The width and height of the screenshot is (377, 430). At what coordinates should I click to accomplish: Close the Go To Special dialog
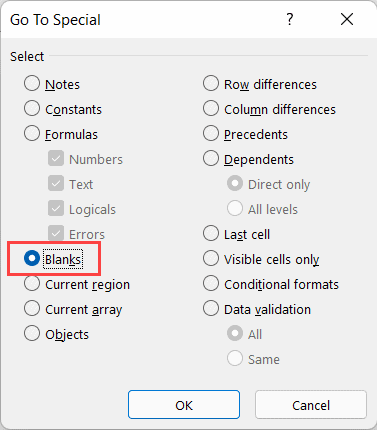347,19
